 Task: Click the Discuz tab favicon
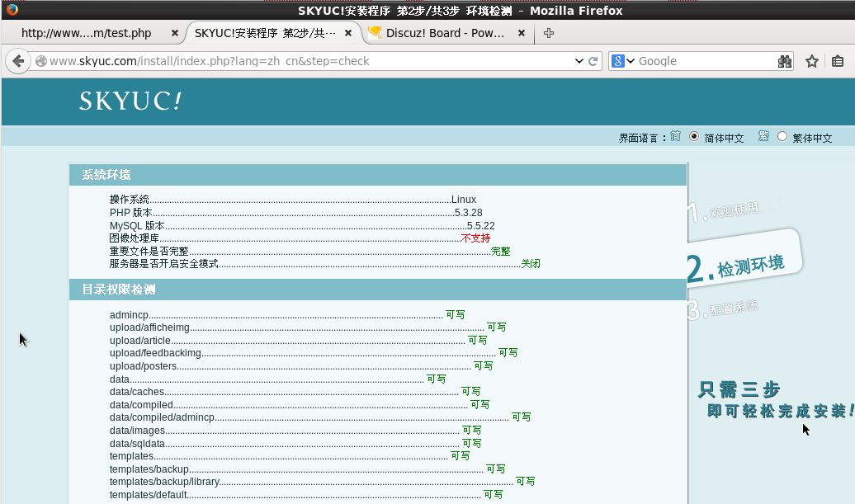click(375, 33)
